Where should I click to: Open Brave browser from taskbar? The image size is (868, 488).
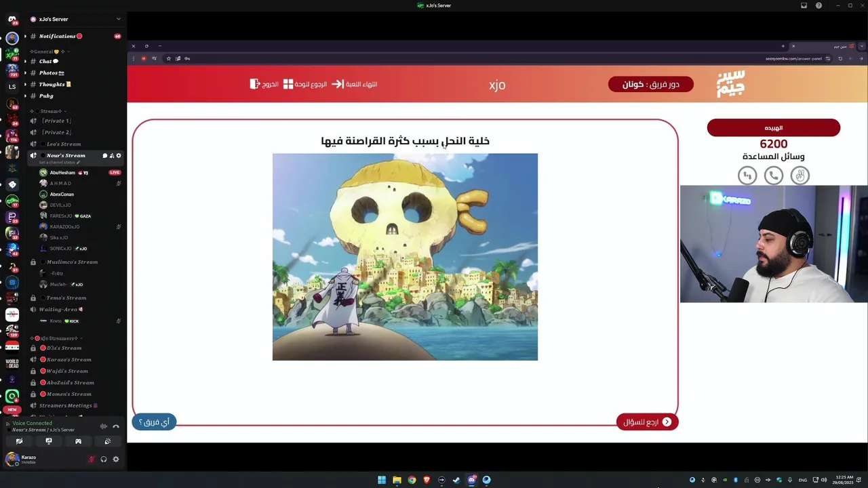[x=427, y=480]
